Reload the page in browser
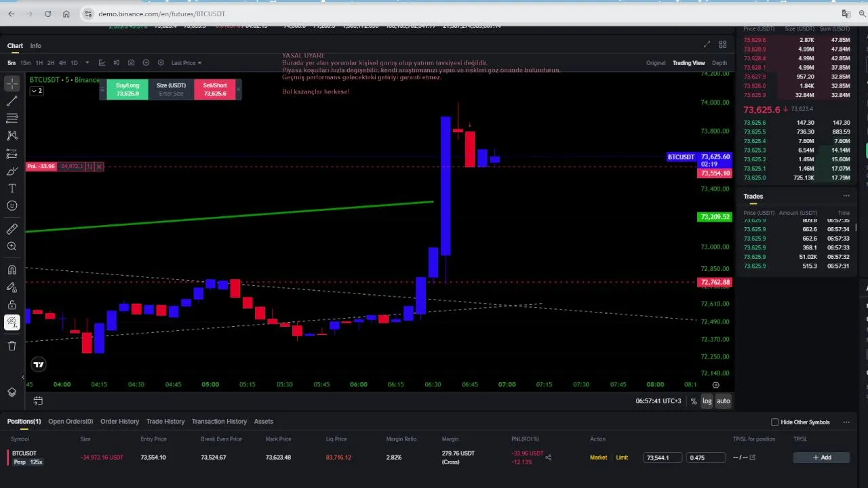868x488 pixels. pos(47,14)
